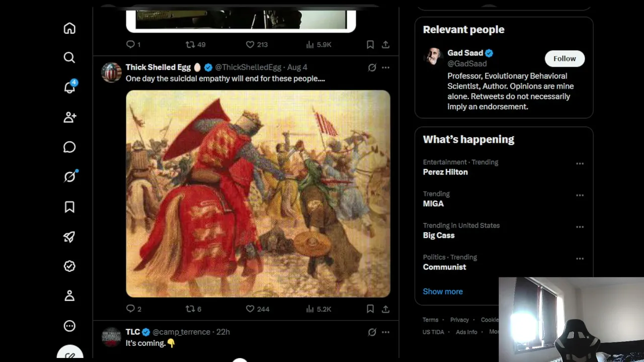
Task: Open Gad Saad's name in Relevant people
Action: click(x=465, y=53)
